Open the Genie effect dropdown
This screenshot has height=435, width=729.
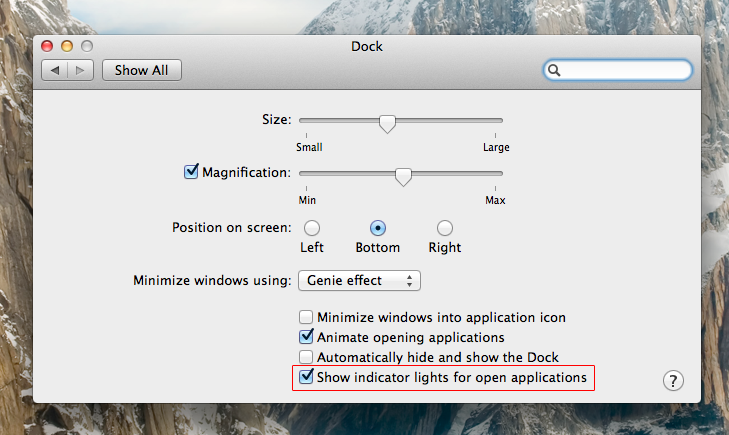(359, 280)
